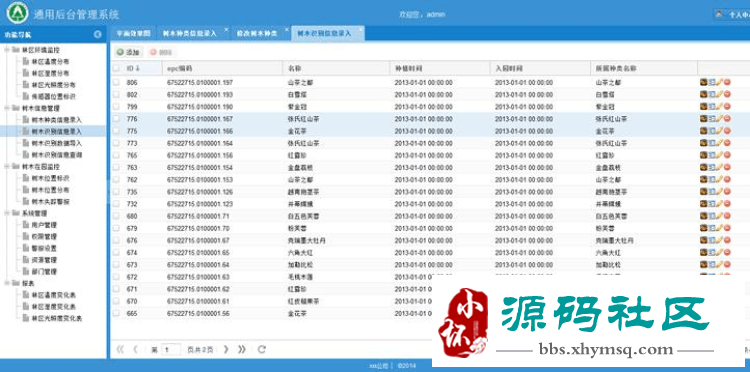Click the picture icon in row ID 775
This screenshot has width=750, height=372.
(x=704, y=131)
